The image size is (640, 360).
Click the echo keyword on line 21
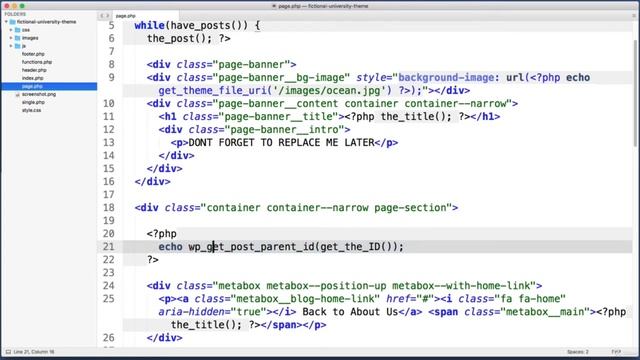click(170, 247)
